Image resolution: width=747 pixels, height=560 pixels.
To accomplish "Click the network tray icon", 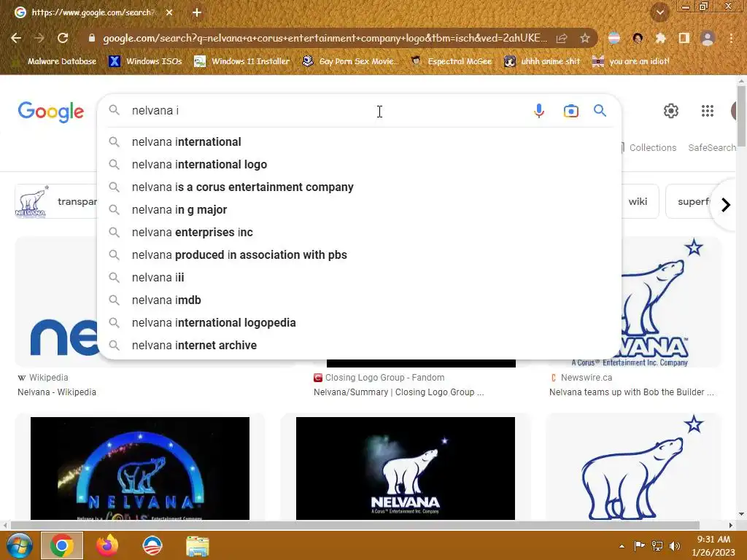I will 657,546.
